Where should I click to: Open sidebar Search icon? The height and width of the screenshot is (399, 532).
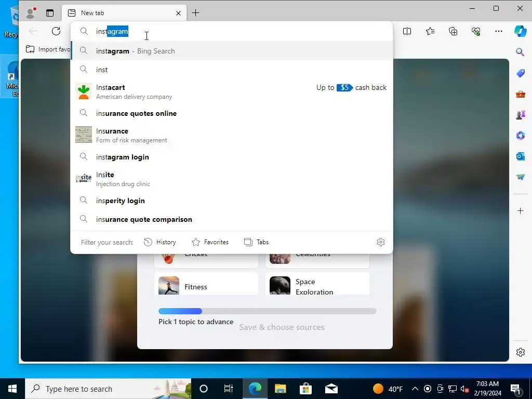(x=520, y=52)
